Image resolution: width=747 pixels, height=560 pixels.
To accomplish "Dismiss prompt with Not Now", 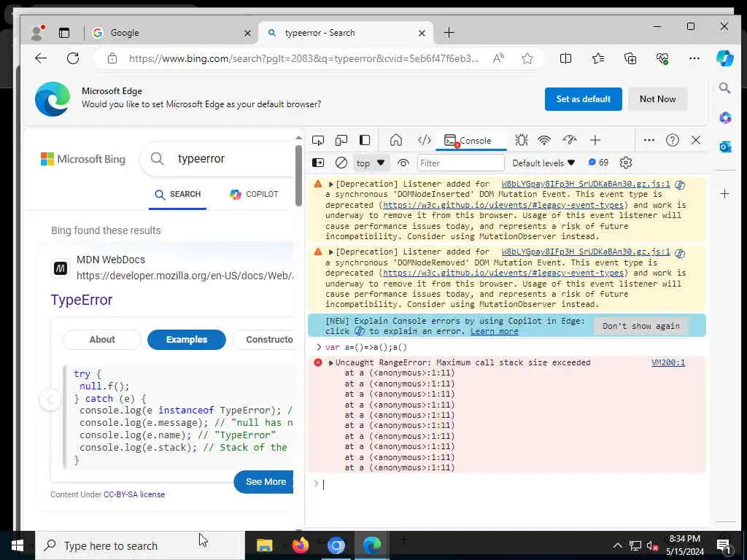I will tap(657, 99).
